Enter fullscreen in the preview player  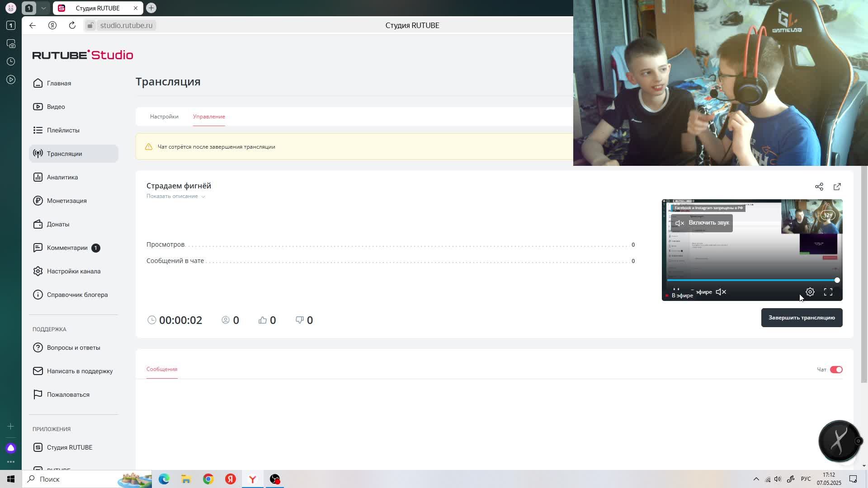coord(828,292)
